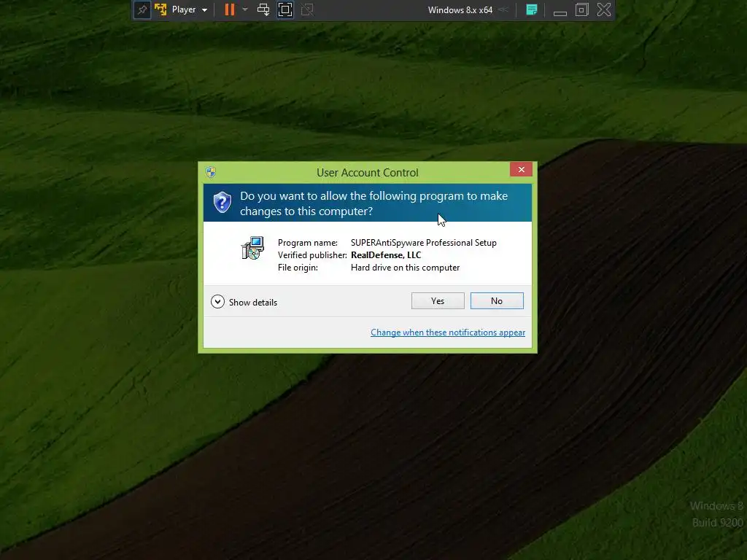Click the Windows 8.x x64 VM title
The height and width of the screenshot is (560, 747).
(460, 9)
